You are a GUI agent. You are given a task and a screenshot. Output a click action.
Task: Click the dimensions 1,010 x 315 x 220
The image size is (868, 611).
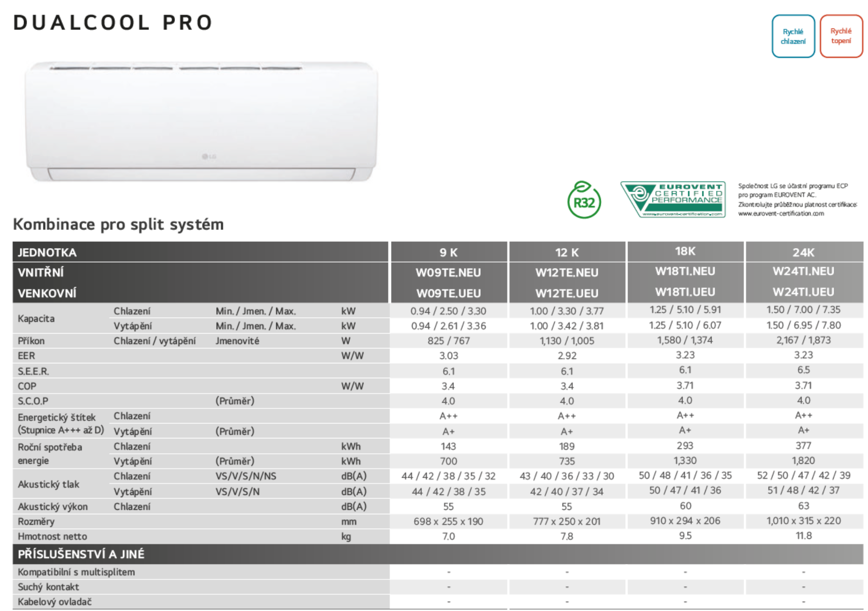tap(803, 521)
